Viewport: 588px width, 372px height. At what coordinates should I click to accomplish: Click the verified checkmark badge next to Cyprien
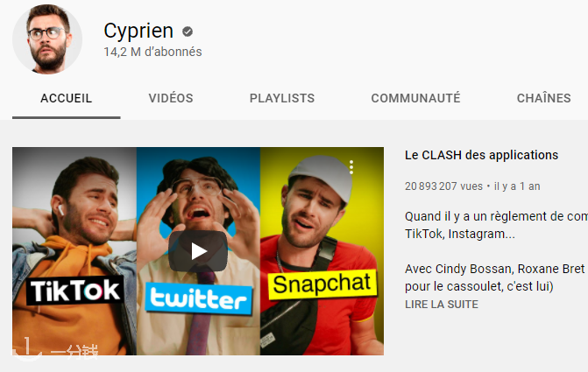point(188,32)
